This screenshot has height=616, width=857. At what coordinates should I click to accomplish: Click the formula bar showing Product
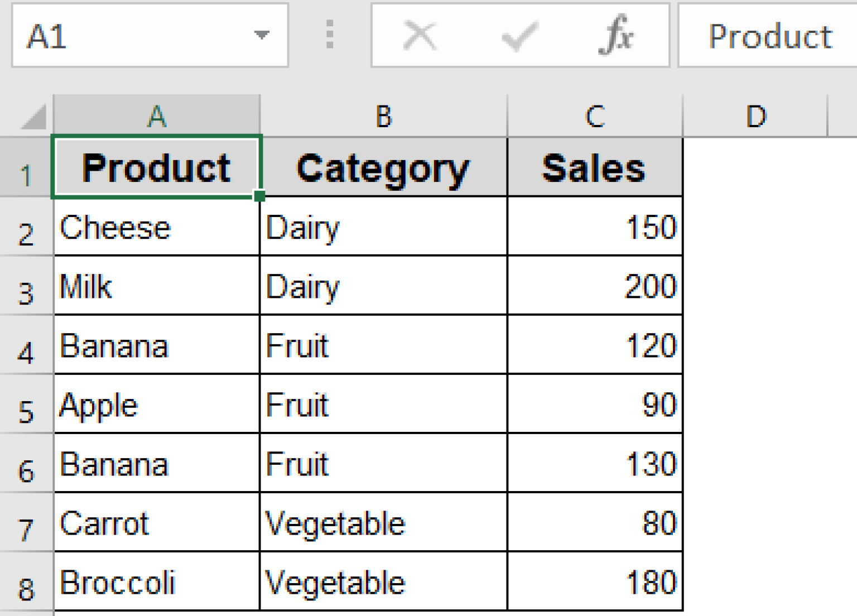click(x=770, y=35)
